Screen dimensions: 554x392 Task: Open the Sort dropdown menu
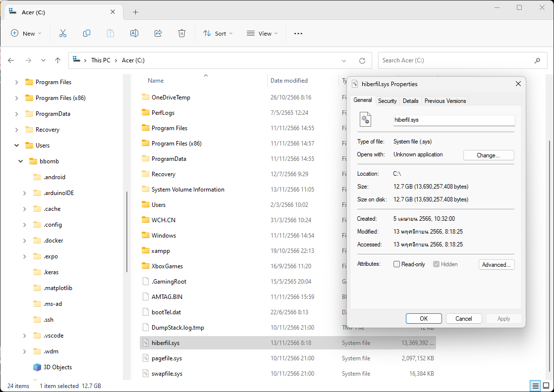[x=218, y=33]
